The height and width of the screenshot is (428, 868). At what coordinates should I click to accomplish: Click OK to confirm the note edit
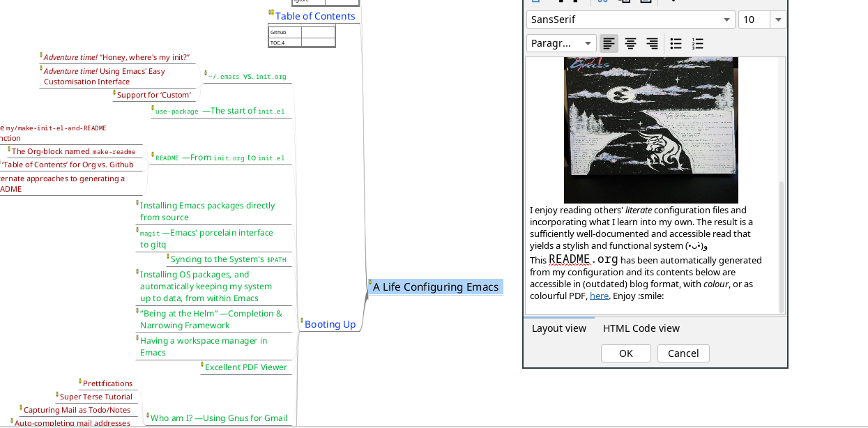[626, 353]
